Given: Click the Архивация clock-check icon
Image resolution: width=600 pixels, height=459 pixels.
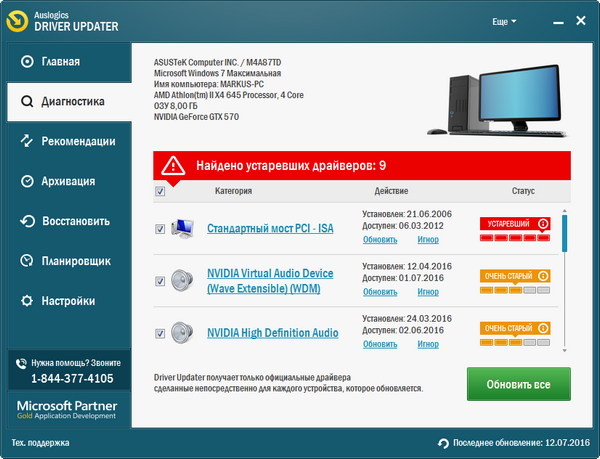Looking at the screenshot, I should tap(27, 181).
